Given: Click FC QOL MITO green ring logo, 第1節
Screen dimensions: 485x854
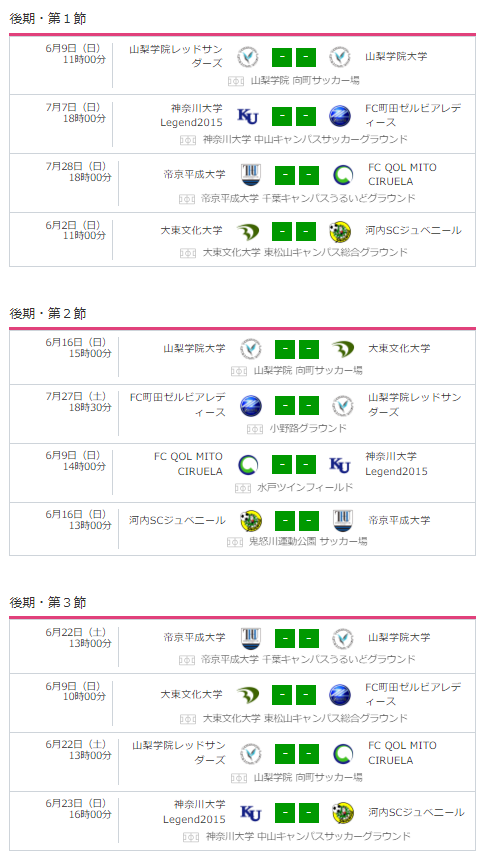Looking at the screenshot, I should click(343, 175).
